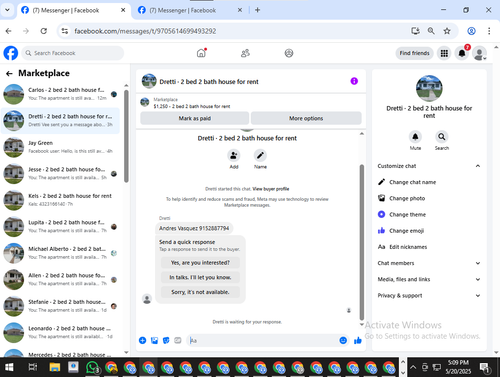Open the Friends icon in top navigation
500x377 pixels.
(245, 53)
